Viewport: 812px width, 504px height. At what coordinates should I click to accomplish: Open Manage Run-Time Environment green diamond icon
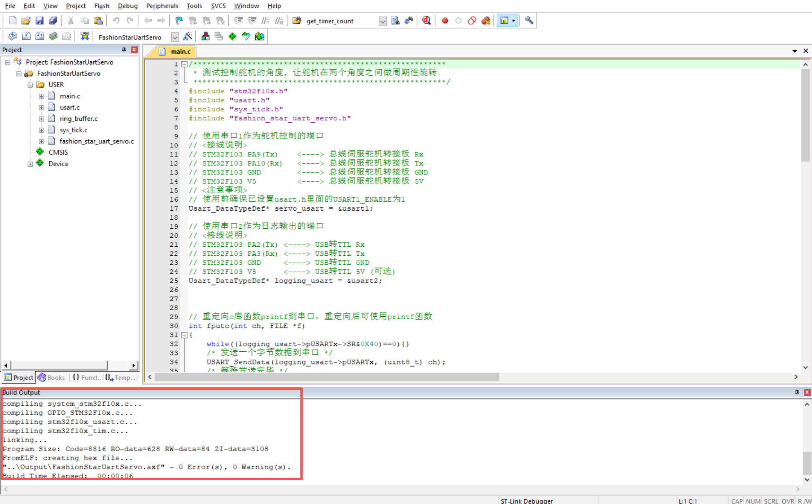point(232,36)
